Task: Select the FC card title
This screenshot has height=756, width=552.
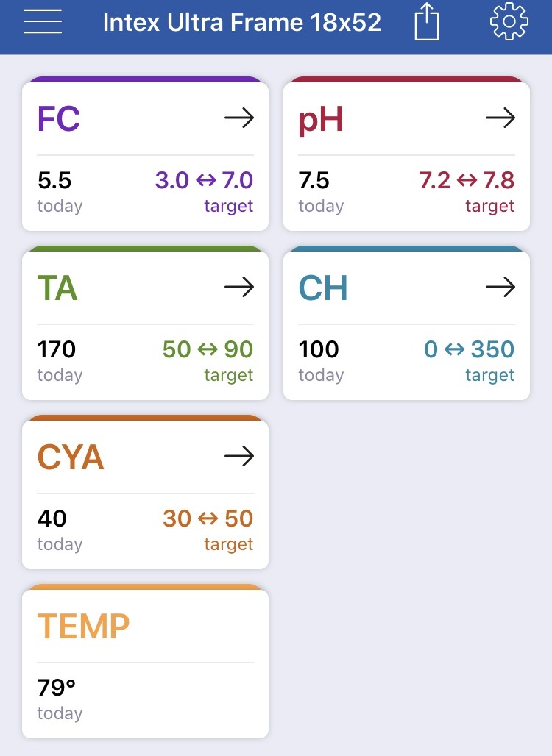Action: click(x=59, y=118)
